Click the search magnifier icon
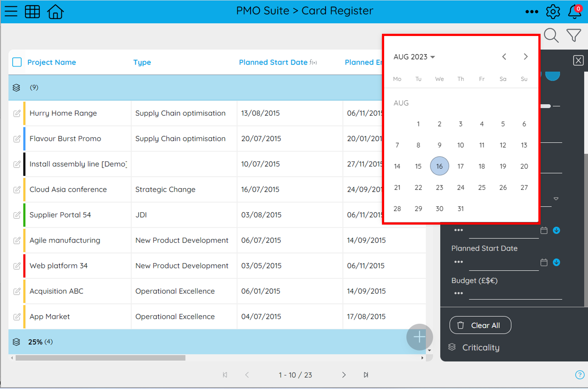Image resolution: width=588 pixels, height=389 pixels. [551, 36]
